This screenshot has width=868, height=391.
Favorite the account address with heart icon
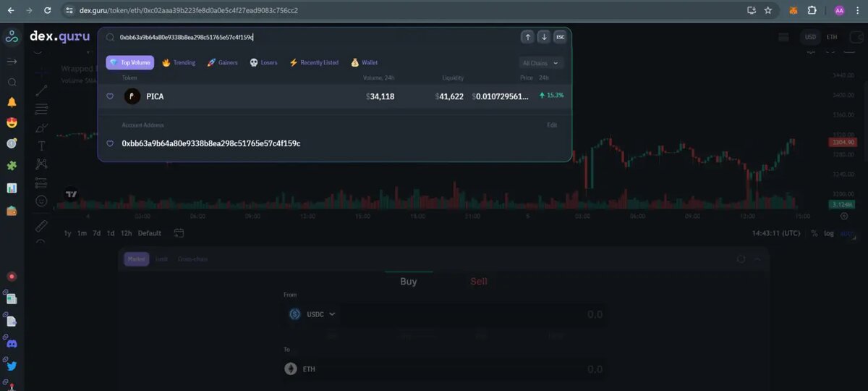[110, 143]
